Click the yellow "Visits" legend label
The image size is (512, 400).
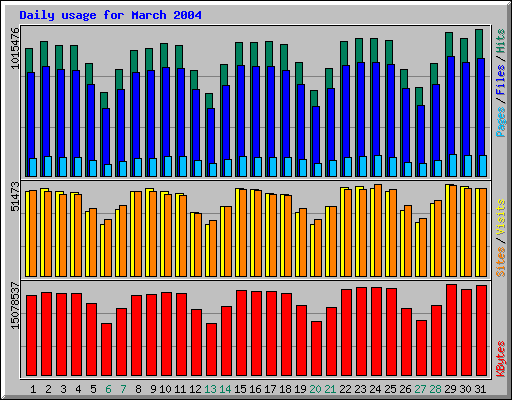[501, 218]
